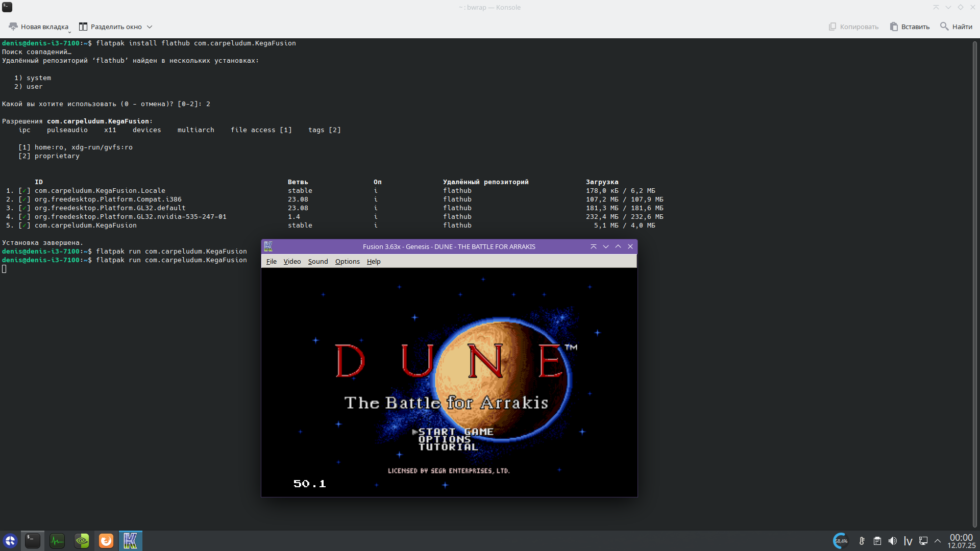Open the application launcher menu
This screenshot has width=980, height=551.
(x=10, y=541)
